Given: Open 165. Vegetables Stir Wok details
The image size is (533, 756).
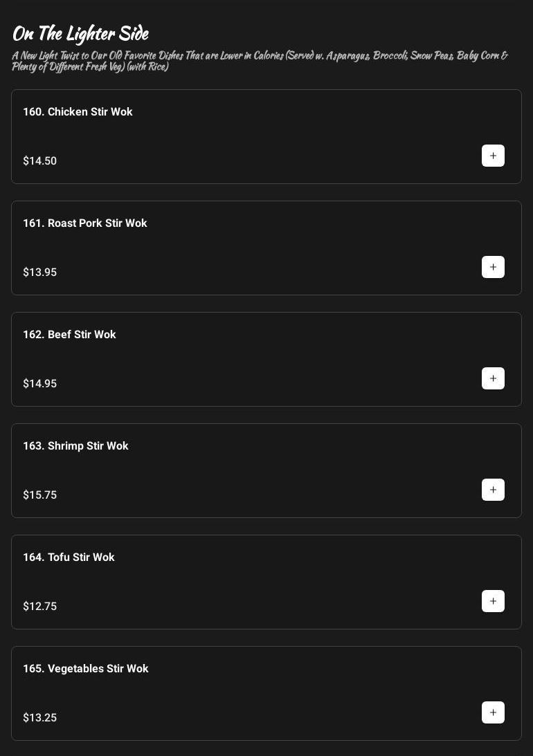Looking at the screenshot, I should (86, 669).
